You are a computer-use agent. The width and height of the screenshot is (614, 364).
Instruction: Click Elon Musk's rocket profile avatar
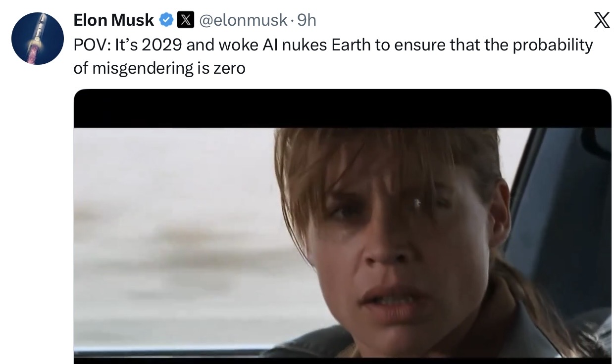point(38,39)
